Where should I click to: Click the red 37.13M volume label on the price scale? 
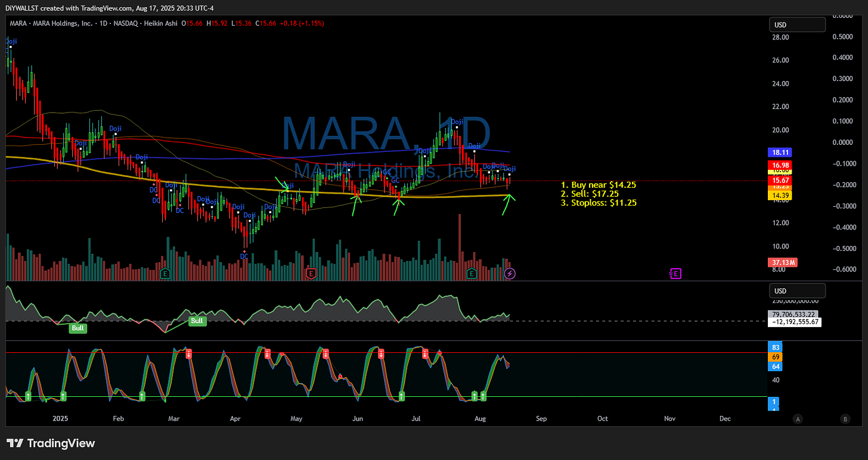click(x=782, y=262)
